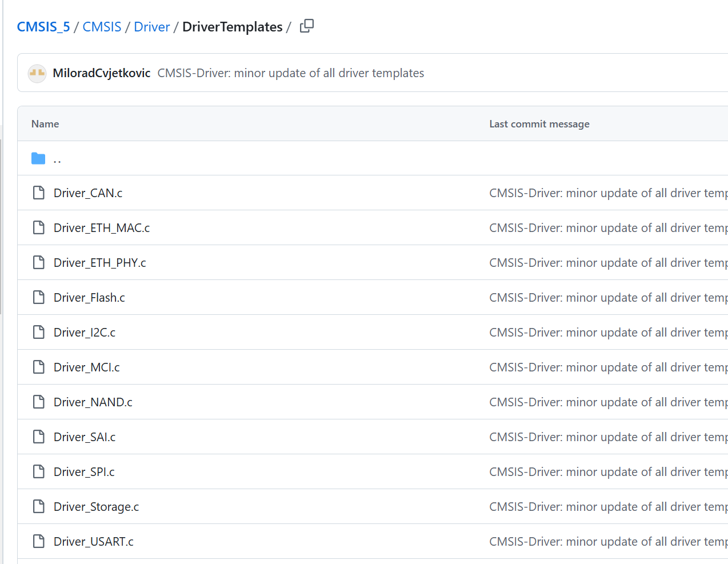
Task: Open the Driver_ETH_PHY.c file
Action: pyautogui.click(x=100, y=263)
